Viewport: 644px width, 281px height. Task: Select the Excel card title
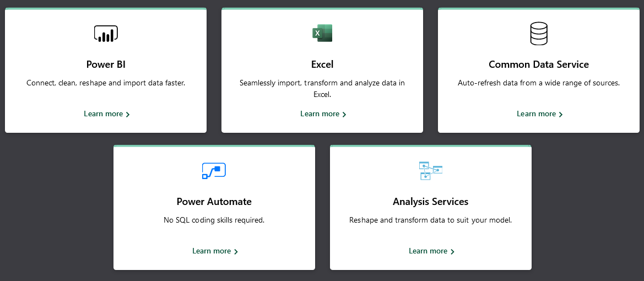(x=322, y=64)
